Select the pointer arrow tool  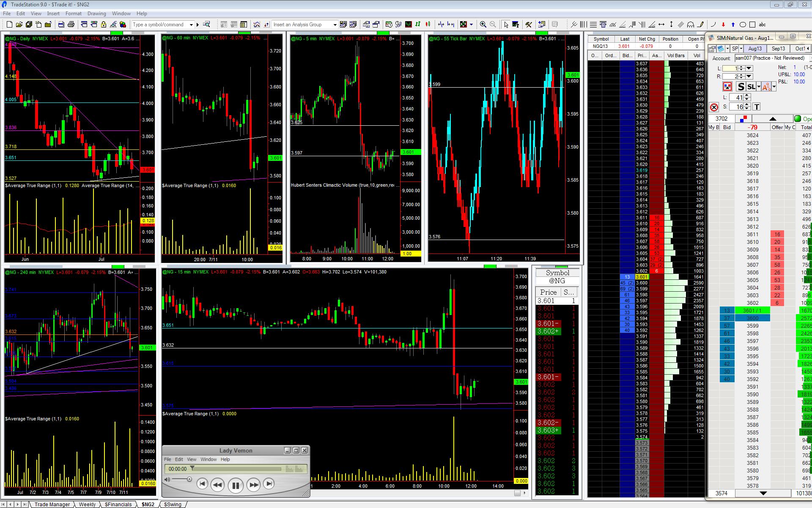point(506,25)
